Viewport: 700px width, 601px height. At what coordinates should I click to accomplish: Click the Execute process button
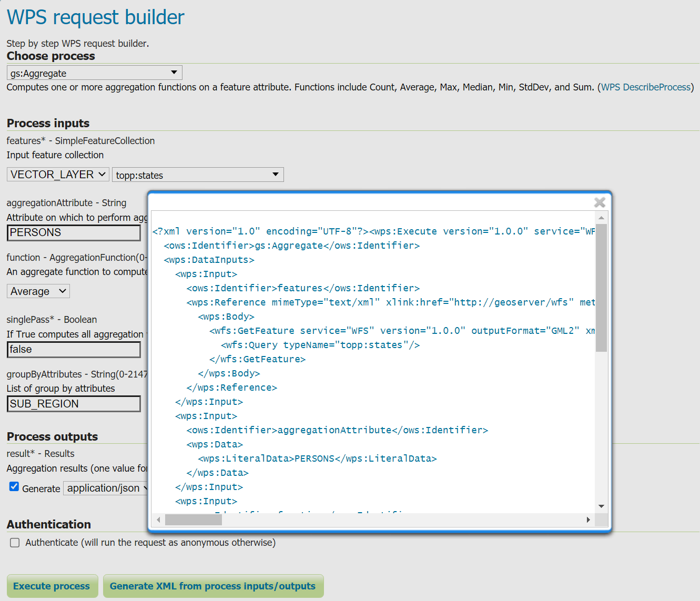(52, 586)
